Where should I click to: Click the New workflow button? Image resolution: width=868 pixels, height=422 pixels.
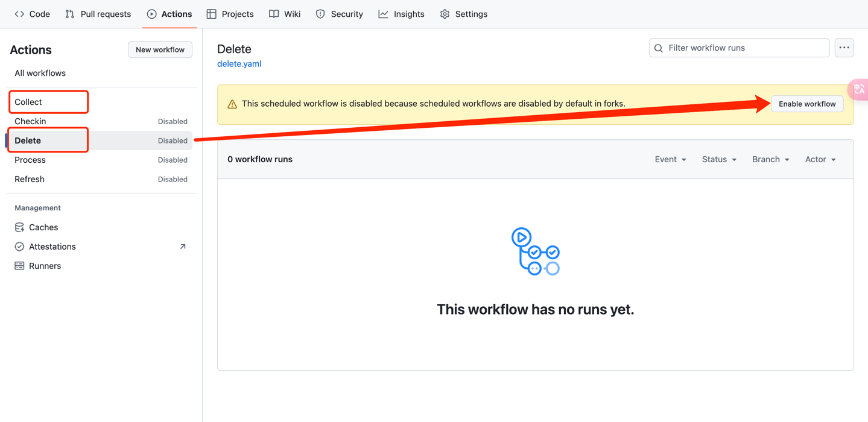pyautogui.click(x=160, y=49)
